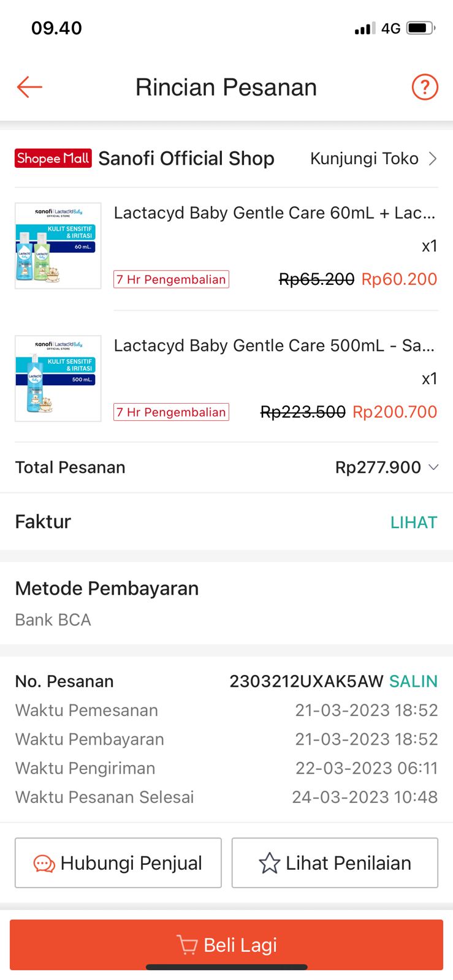Open the help question mark icon

click(x=424, y=87)
